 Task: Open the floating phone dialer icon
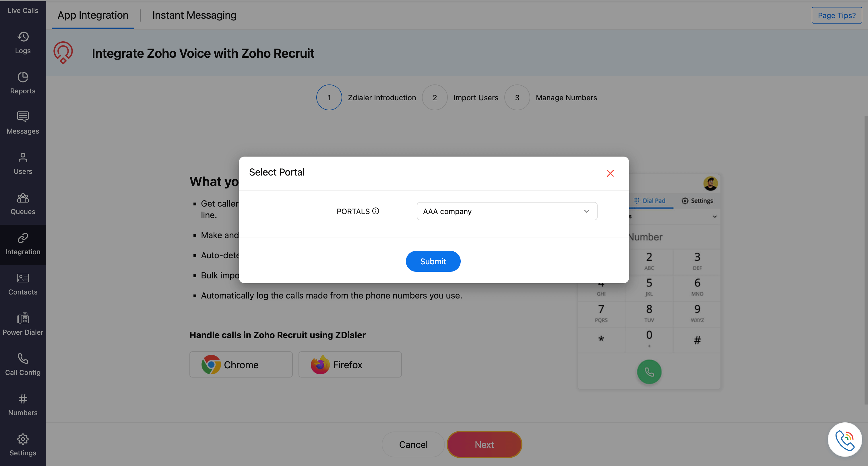point(844,439)
